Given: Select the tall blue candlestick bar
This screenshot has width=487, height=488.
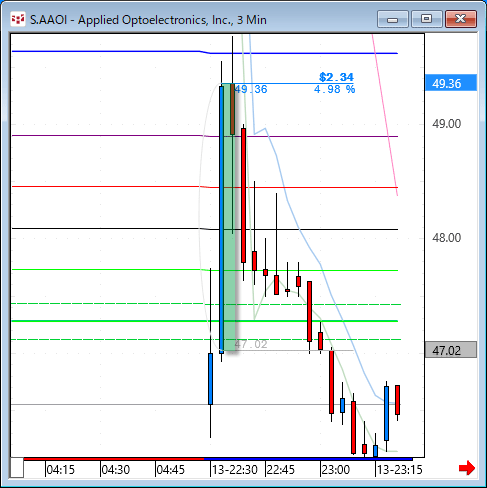Looking at the screenshot, I should [221, 219].
